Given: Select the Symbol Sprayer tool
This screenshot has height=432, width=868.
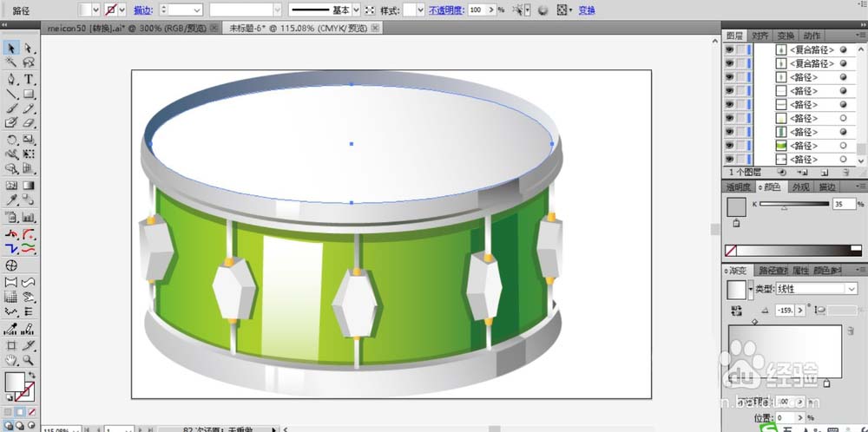Looking at the screenshot, I should coord(11,218).
